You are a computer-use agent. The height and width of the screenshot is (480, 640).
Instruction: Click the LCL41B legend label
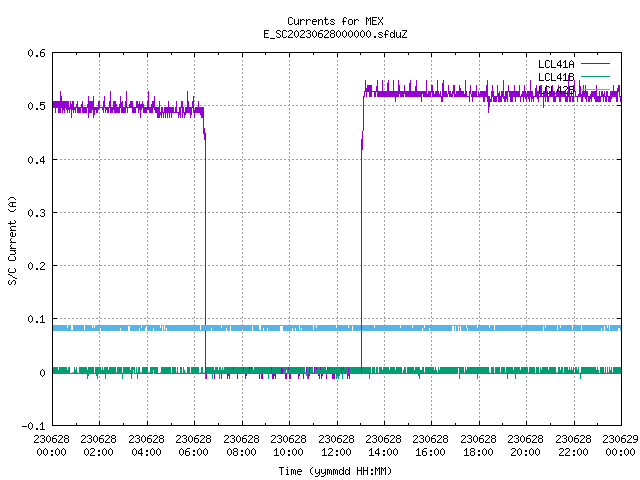pyautogui.click(x=556, y=77)
